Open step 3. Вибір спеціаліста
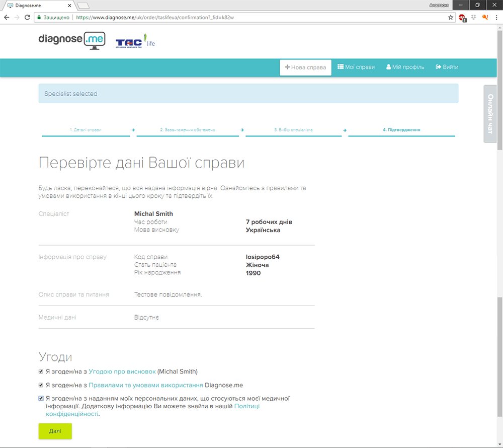Screen dimensions: 503x448 tap(293, 129)
